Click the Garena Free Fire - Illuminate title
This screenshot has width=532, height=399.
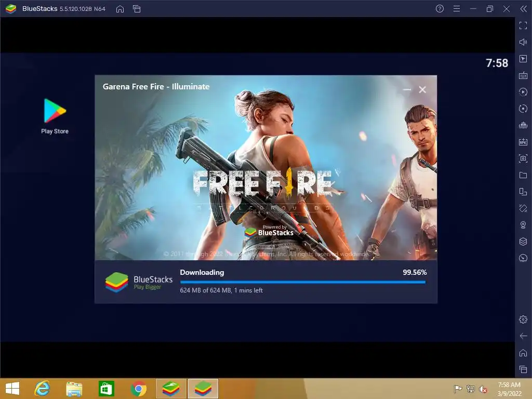[x=156, y=87]
